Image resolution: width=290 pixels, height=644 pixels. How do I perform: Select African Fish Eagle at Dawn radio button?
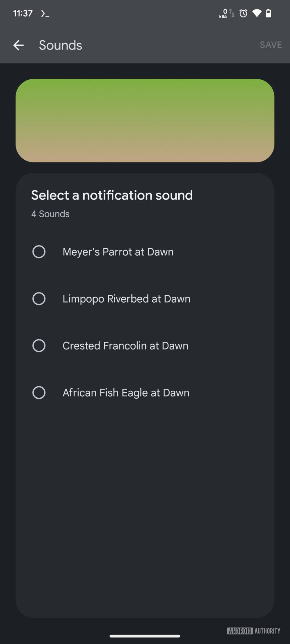pos(39,392)
